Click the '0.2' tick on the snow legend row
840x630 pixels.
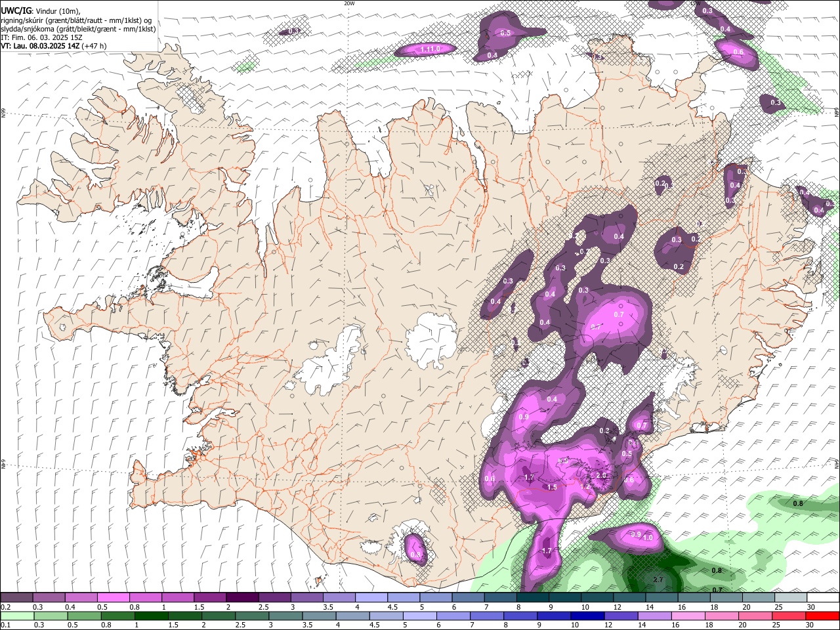point(5,607)
